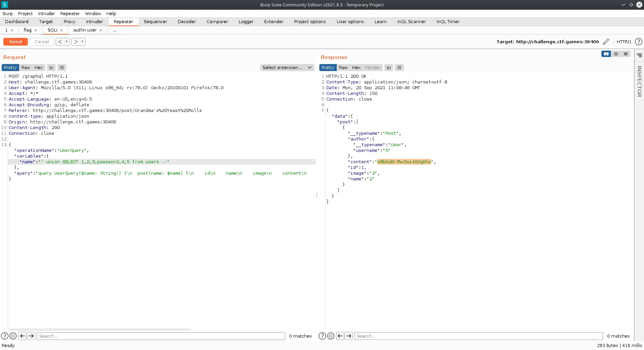Switch Request view to Raw
Viewport: 644px width, 350px height.
pyautogui.click(x=25, y=67)
